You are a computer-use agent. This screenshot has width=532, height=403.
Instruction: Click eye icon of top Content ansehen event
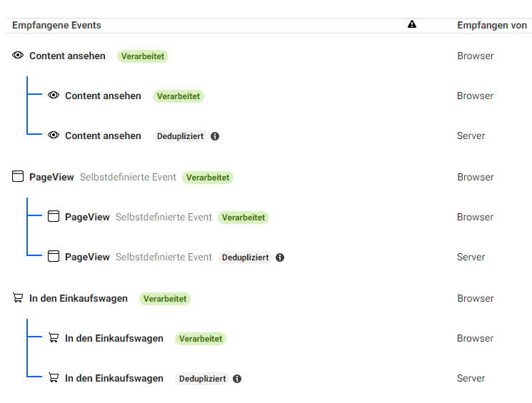(18, 56)
